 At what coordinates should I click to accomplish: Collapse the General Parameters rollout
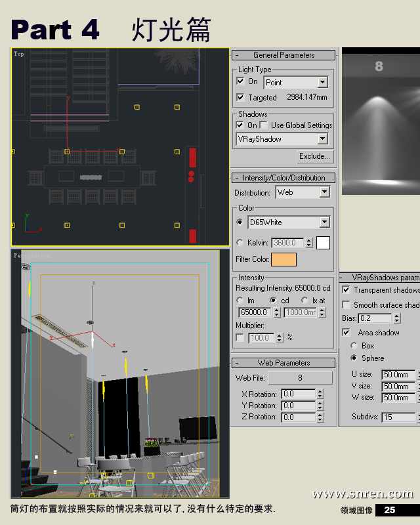283,55
